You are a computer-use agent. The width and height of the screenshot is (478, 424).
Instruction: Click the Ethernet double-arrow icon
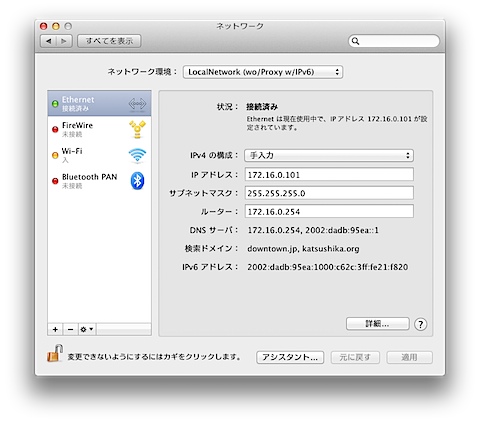pos(137,104)
